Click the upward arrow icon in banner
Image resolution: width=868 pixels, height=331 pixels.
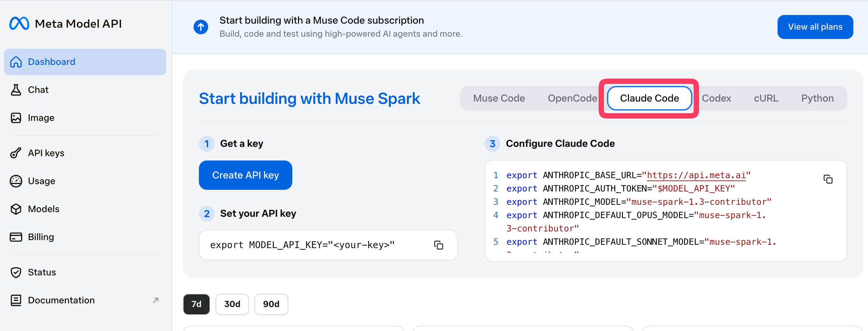click(x=201, y=27)
